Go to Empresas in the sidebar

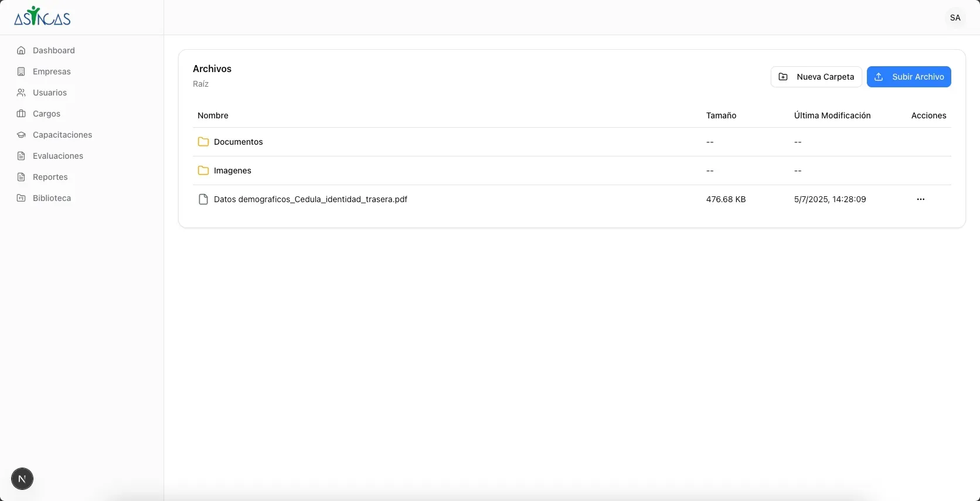coord(52,71)
